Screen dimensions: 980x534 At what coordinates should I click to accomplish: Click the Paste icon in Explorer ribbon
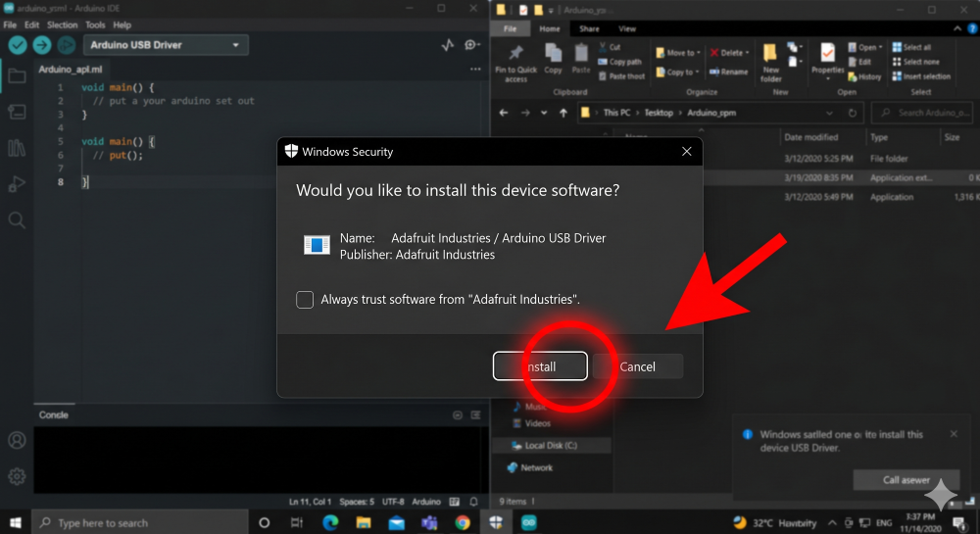coord(581,60)
